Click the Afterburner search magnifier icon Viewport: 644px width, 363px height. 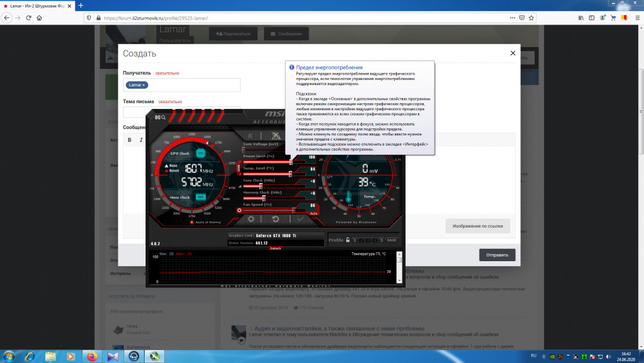pos(164,117)
